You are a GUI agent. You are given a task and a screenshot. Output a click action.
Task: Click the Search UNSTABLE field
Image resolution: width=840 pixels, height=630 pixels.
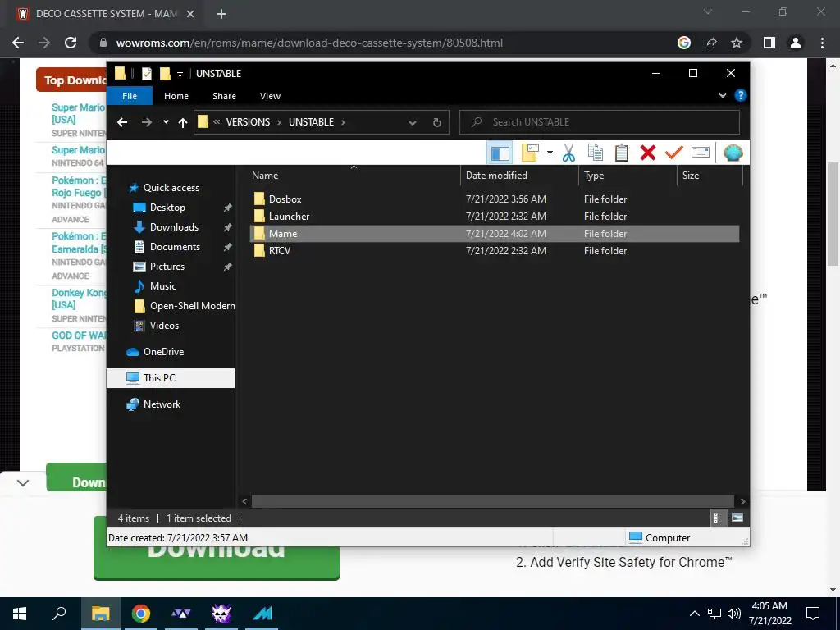pyautogui.click(x=600, y=122)
